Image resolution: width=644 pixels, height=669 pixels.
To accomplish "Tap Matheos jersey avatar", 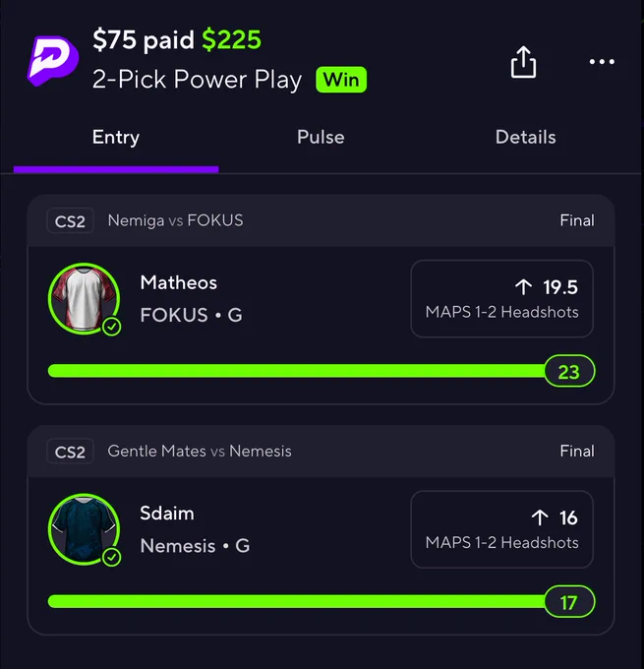I will point(84,299).
